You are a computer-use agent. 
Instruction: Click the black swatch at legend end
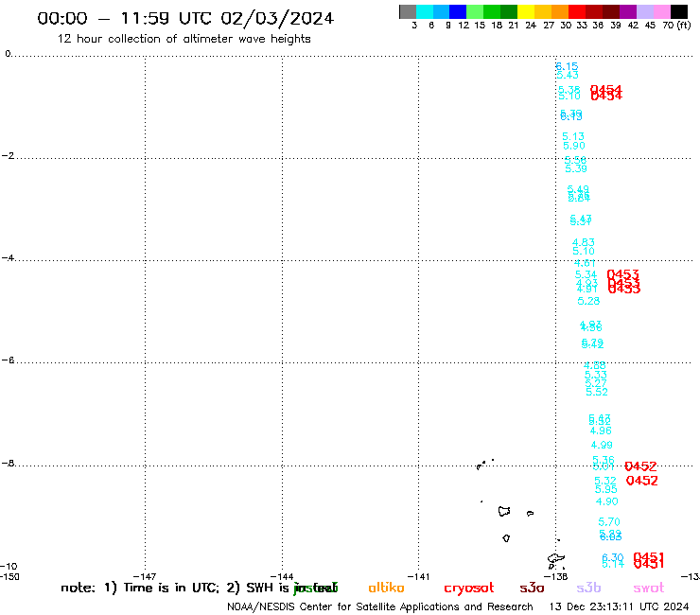679,11
